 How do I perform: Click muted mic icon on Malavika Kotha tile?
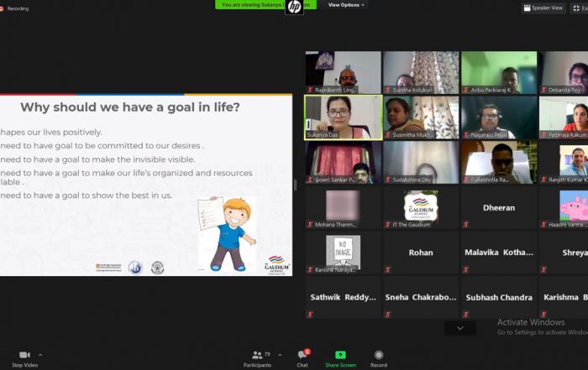(x=465, y=269)
